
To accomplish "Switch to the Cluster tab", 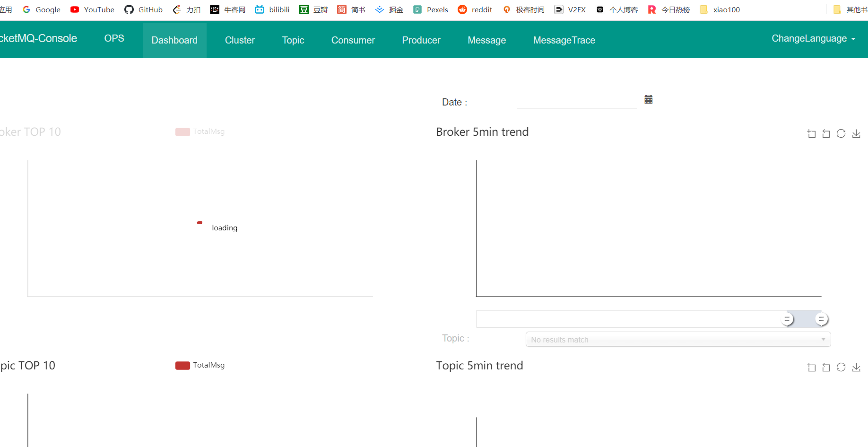I will [240, 40].
